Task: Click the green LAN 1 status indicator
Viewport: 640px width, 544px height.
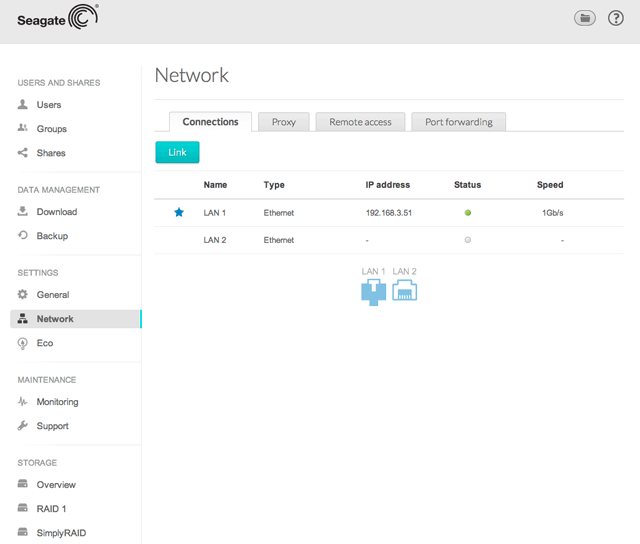Action: pos(467,213)
